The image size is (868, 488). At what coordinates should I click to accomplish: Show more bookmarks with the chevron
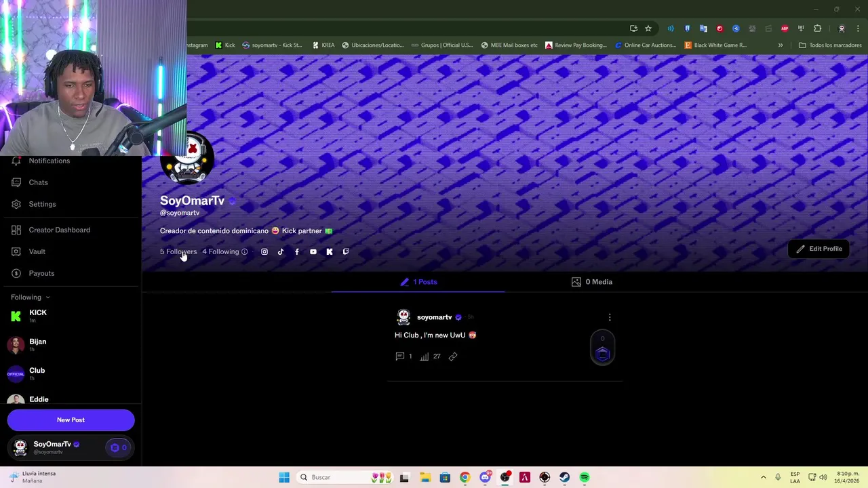(781, 45)
